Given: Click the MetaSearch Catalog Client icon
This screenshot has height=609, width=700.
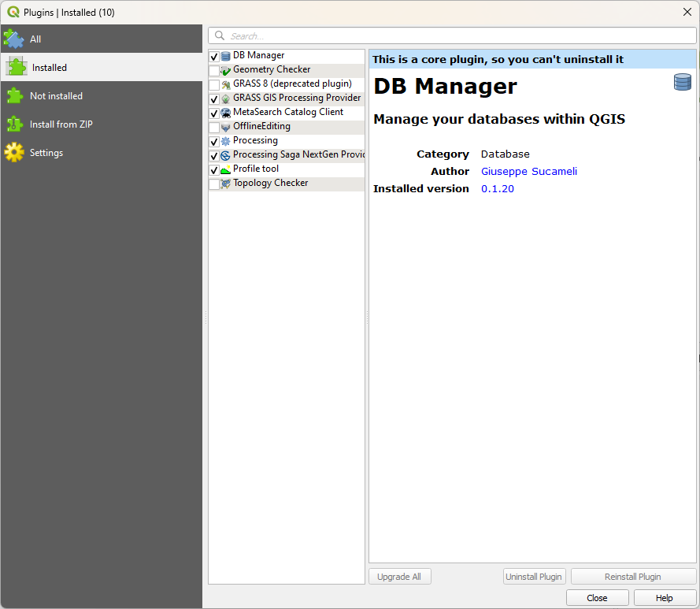Looking at the screenshot, I should [x=226, y=113].
